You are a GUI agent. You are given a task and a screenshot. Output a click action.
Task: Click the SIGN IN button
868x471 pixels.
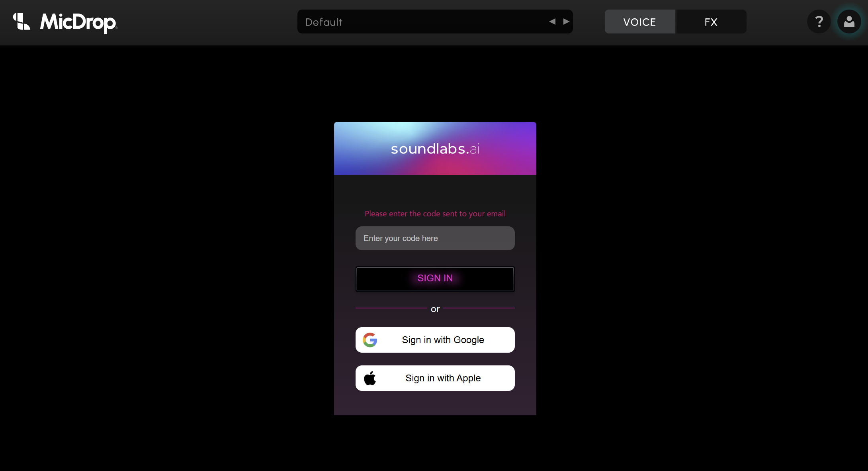point(435,279)
